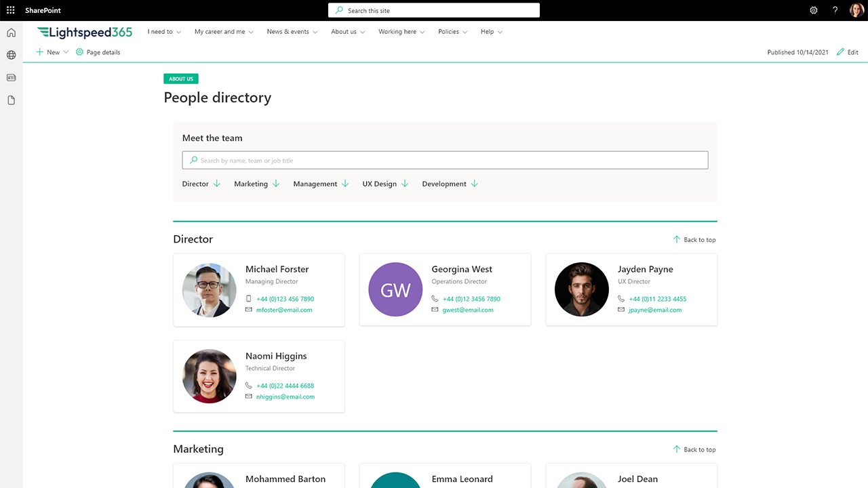Open the SharePoint app launcher waffle

[10, 10]
